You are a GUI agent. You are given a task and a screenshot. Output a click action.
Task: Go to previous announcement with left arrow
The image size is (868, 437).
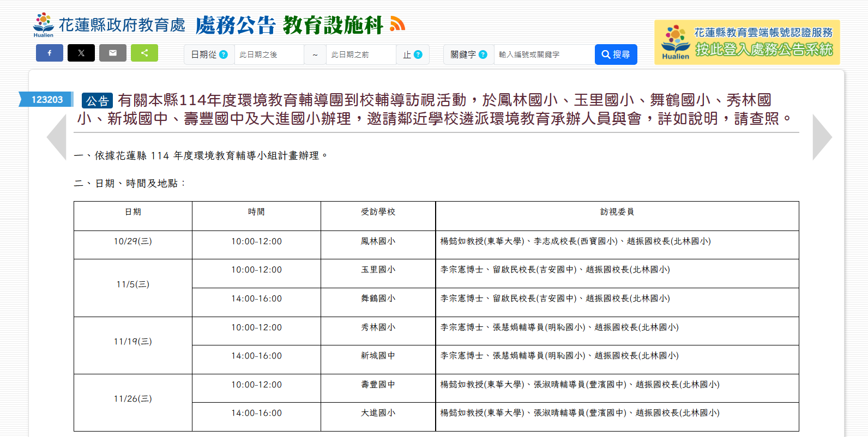(x=57, y=137)
